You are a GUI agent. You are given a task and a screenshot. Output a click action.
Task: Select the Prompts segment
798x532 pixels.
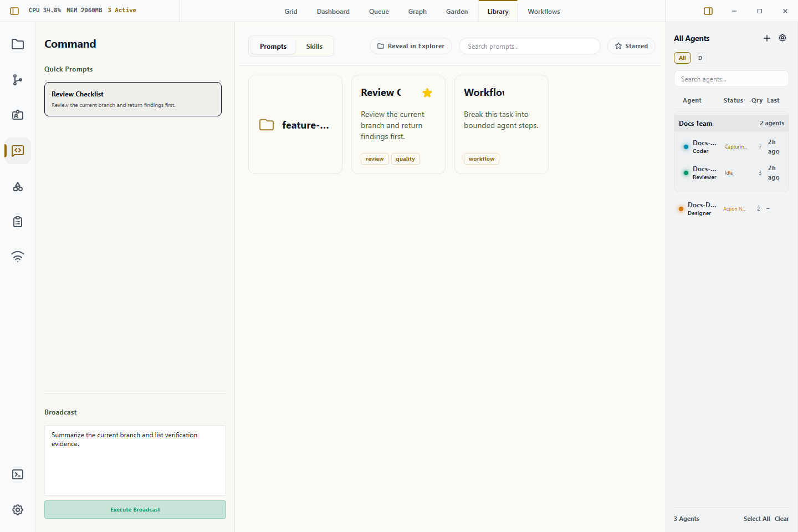273,47
